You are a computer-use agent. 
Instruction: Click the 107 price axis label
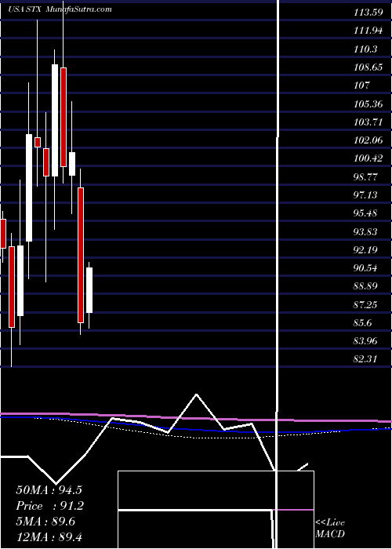point(362,85)
